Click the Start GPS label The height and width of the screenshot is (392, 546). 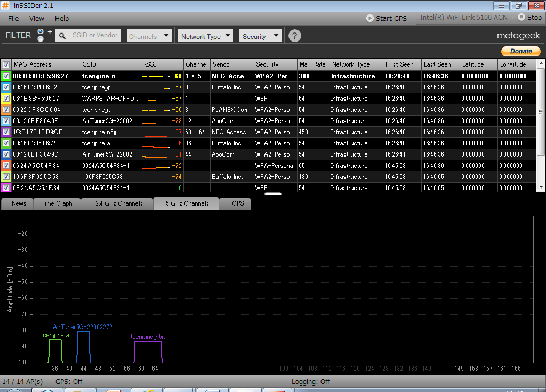click(391, 19)
